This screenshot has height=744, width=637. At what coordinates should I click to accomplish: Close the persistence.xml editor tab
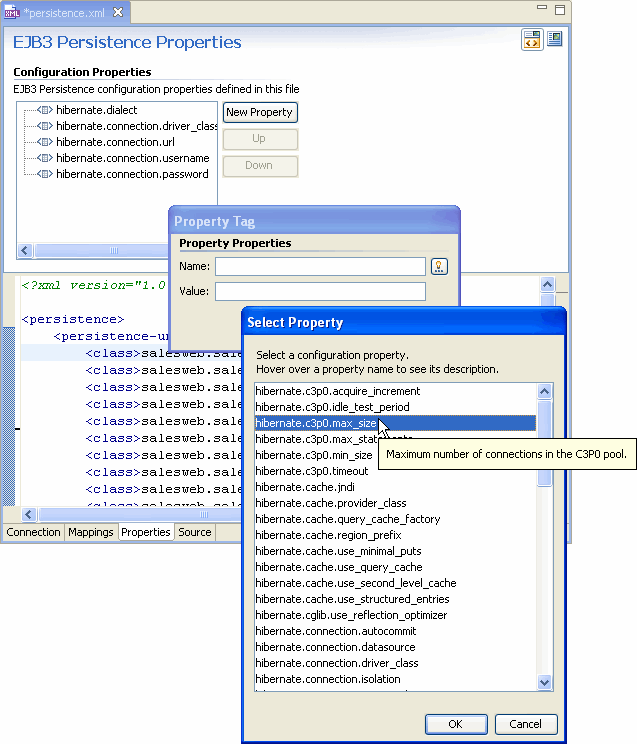118,12
